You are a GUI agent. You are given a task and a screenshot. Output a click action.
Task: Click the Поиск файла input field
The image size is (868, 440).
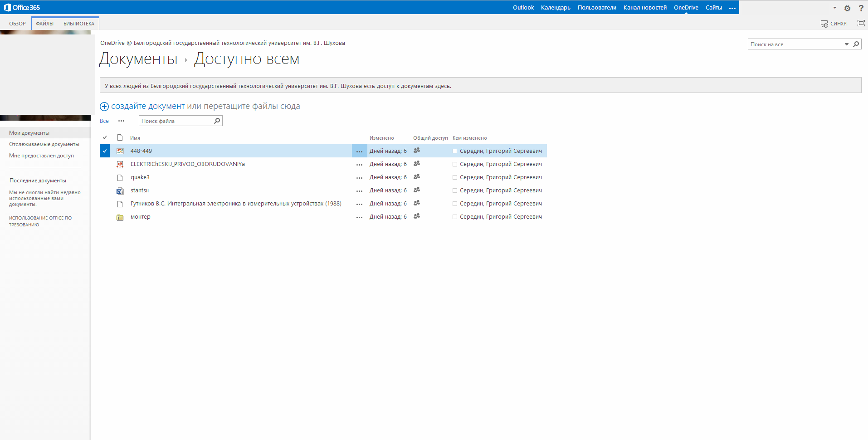(176, 121)
